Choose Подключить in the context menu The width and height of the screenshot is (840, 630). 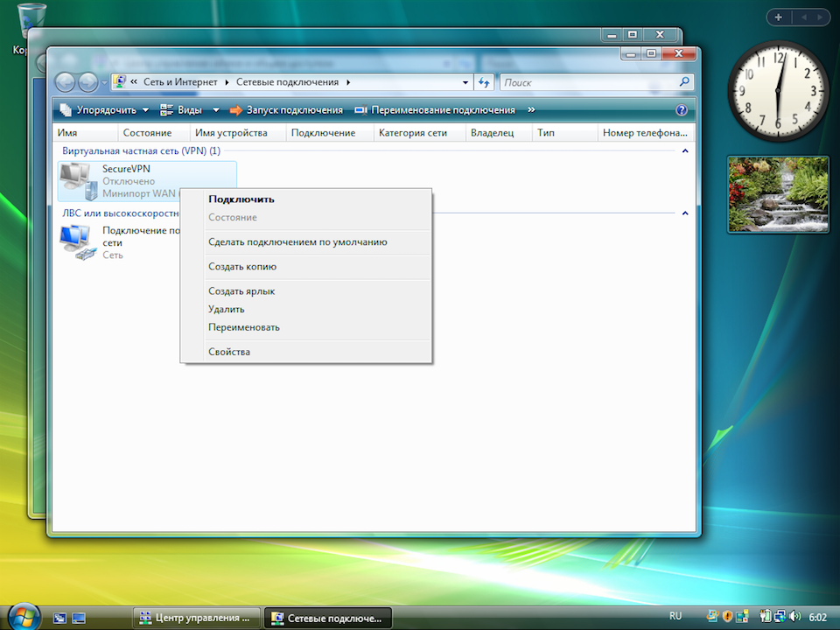pos(241,199)
